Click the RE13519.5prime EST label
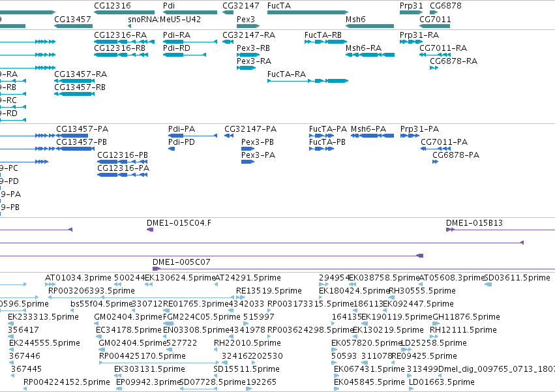This screenshot has height=392, width=555. [269, 291]
